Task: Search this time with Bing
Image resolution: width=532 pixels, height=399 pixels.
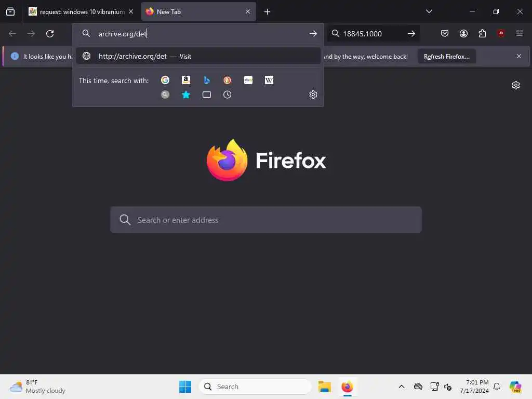Action: [207, 80]
